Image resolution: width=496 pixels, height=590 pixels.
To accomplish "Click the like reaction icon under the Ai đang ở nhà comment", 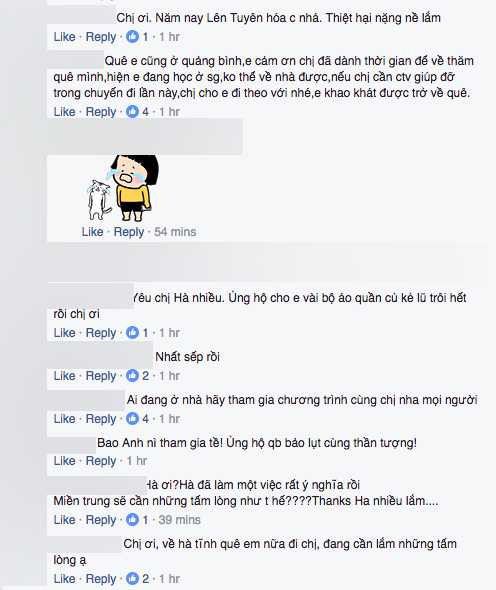I will [132, 418].
